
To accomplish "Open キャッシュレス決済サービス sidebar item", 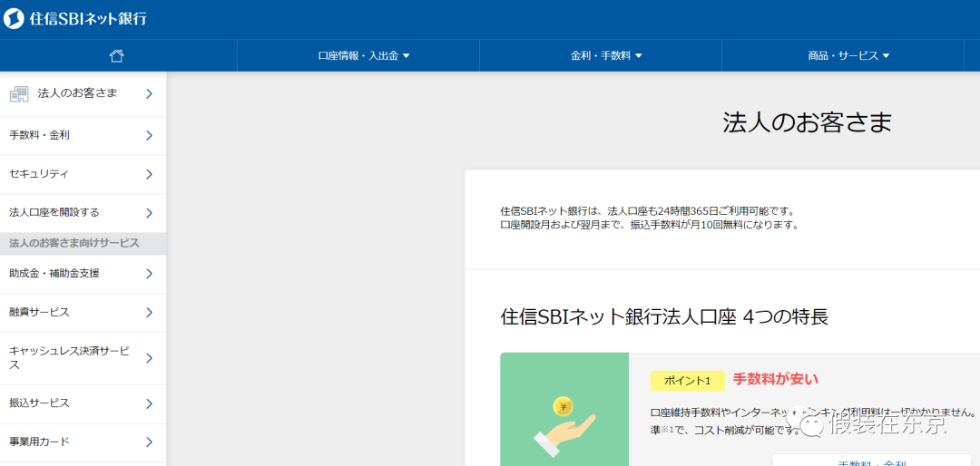I will (x=83, y=358).
